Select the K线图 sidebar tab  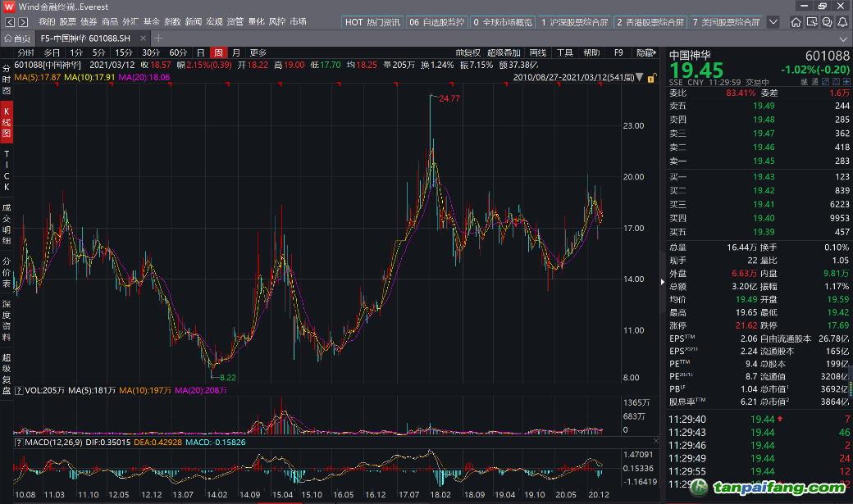pos(7,122)
